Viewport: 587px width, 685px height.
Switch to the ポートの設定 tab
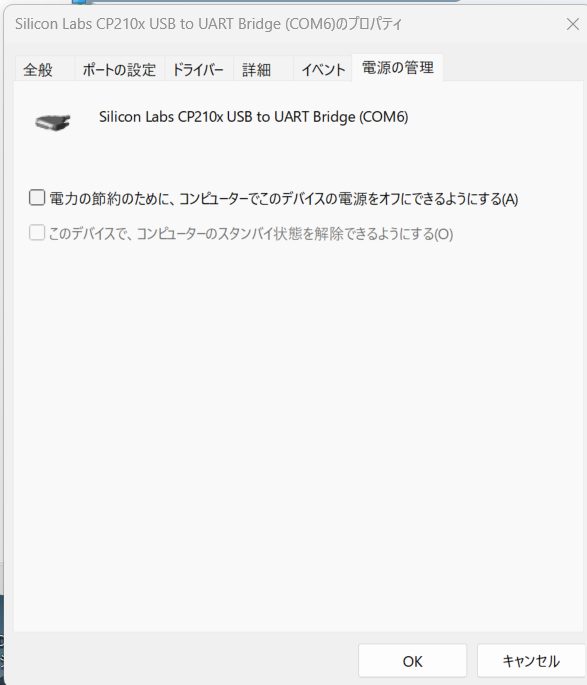pos(119,69)
